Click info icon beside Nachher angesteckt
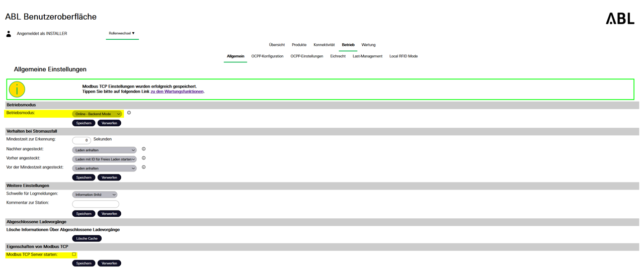The width and height of the screenshot is (644, 268). coord(143,149)
